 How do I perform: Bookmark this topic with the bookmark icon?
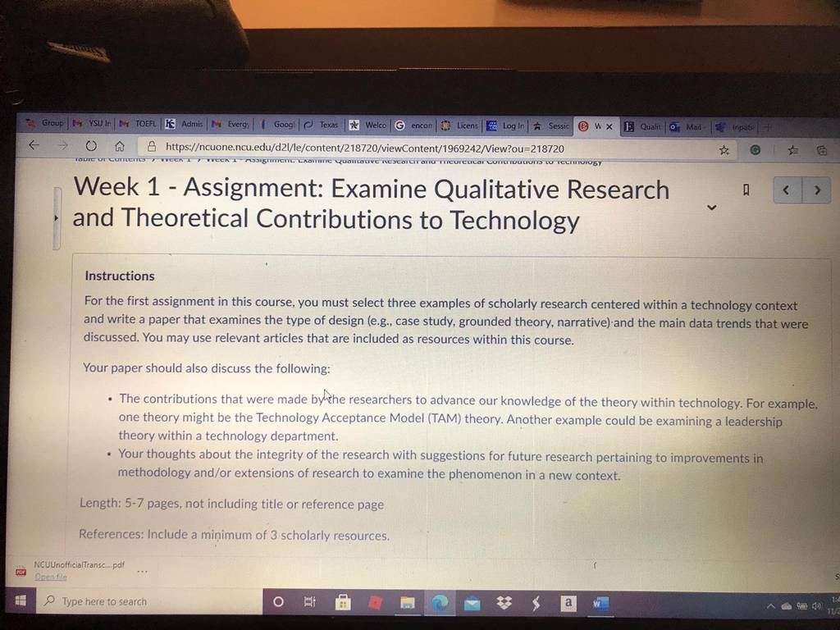(x=746, y=189)
